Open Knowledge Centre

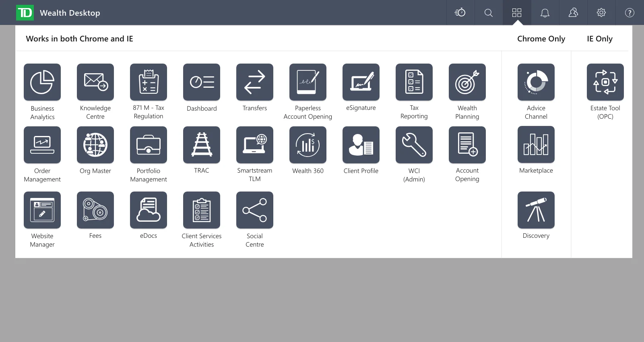95,82
